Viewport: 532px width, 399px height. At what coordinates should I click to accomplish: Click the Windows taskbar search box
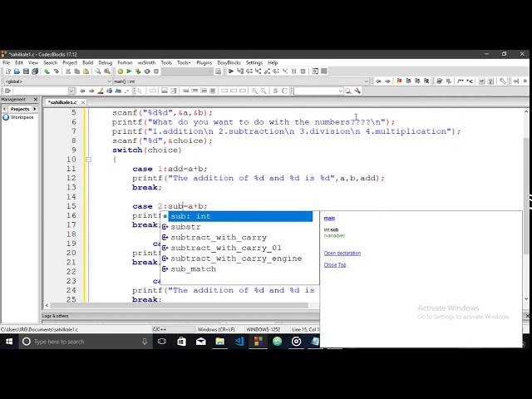(x=85, y=342)
